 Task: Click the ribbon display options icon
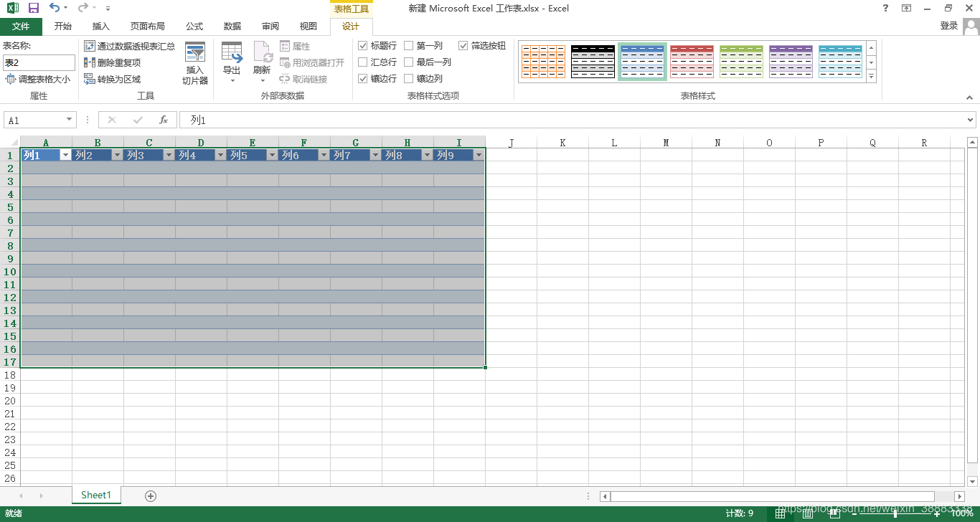[x=906, y=8]
